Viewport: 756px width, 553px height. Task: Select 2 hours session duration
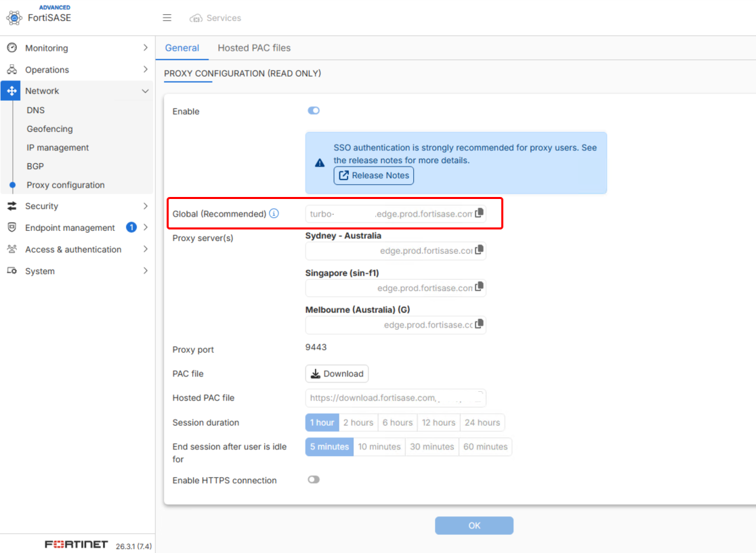click(x=358, y=422)
